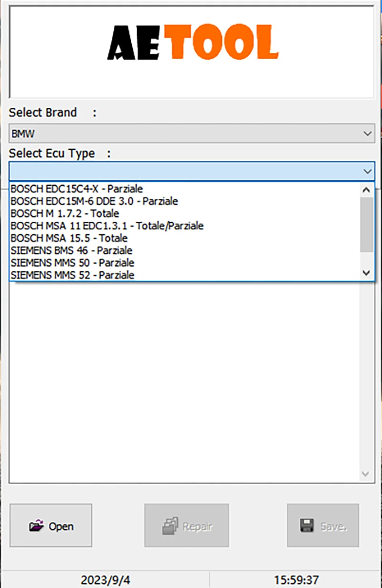This screenshot has width=382, height=588.
Task: Click the ECU list scroll-down arrow
Action: [x=367, y=273]
